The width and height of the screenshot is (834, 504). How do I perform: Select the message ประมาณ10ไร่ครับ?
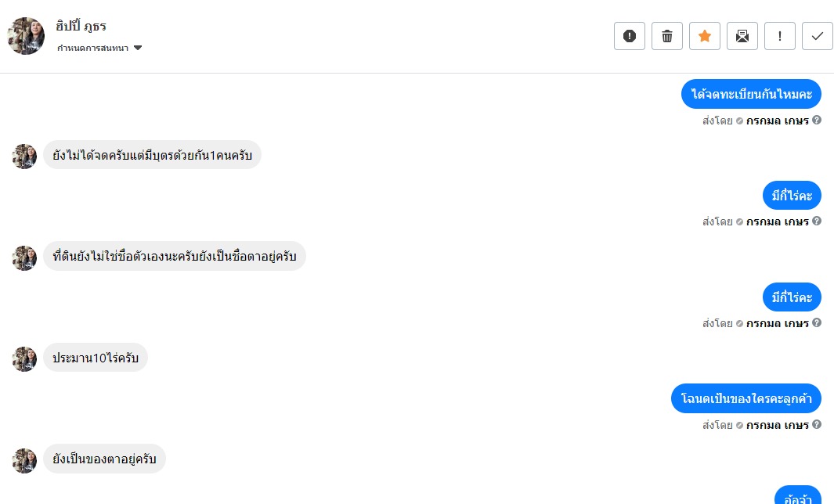point(95,358)
